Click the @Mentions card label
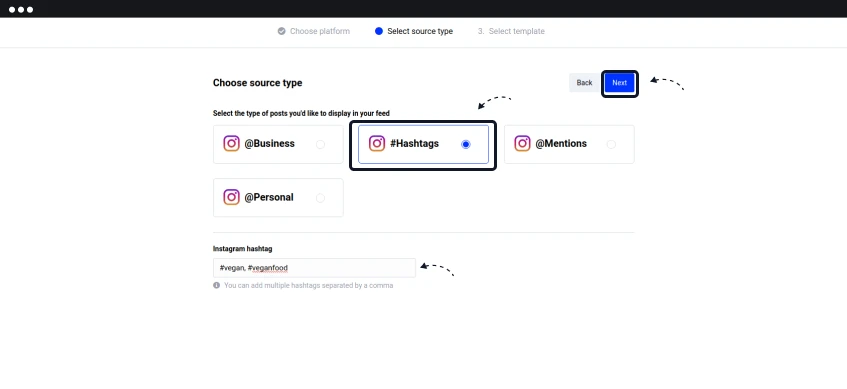This screenshot has height=389, width=847. tap(561, 144)
